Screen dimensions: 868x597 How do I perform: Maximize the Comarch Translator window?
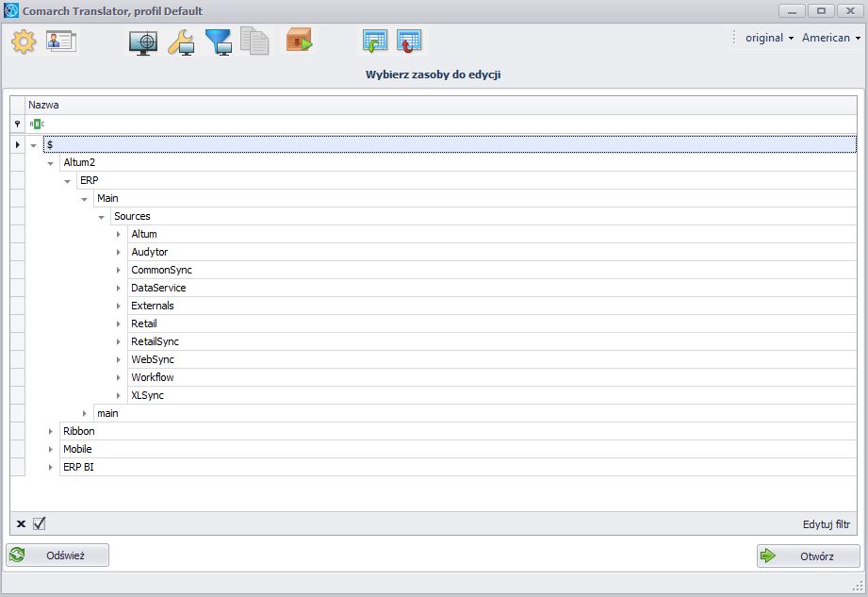click(x=821, y=10)
